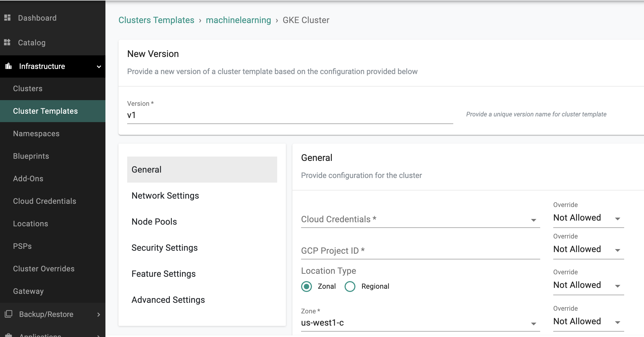
Task: Expand the Backup/Restore submenu arrow
Action: coord(99,314)
